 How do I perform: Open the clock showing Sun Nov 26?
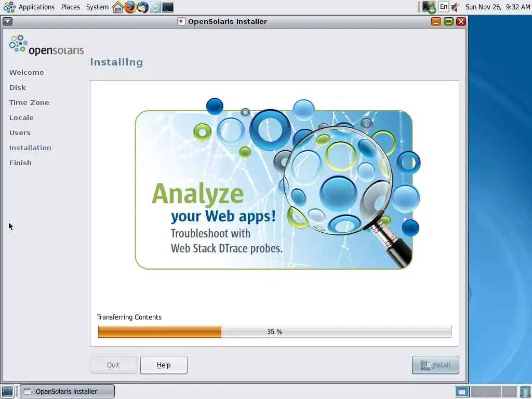tap(497, 7)
